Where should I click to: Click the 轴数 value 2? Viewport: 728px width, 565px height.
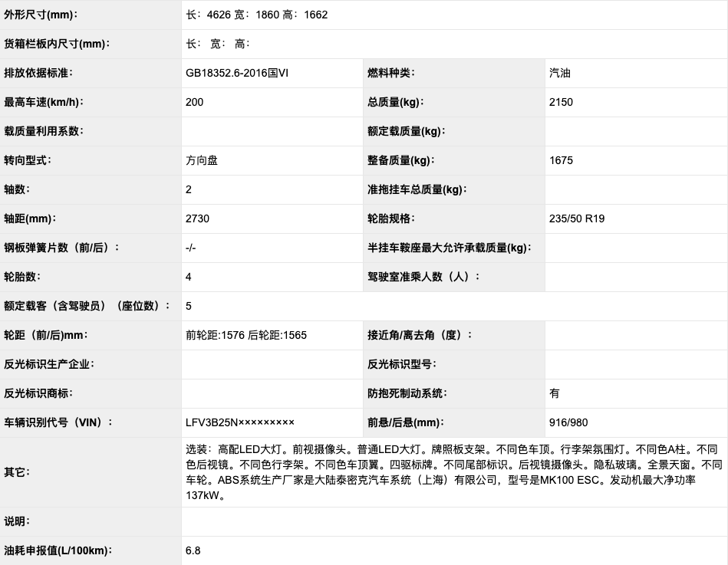point(188,189)
